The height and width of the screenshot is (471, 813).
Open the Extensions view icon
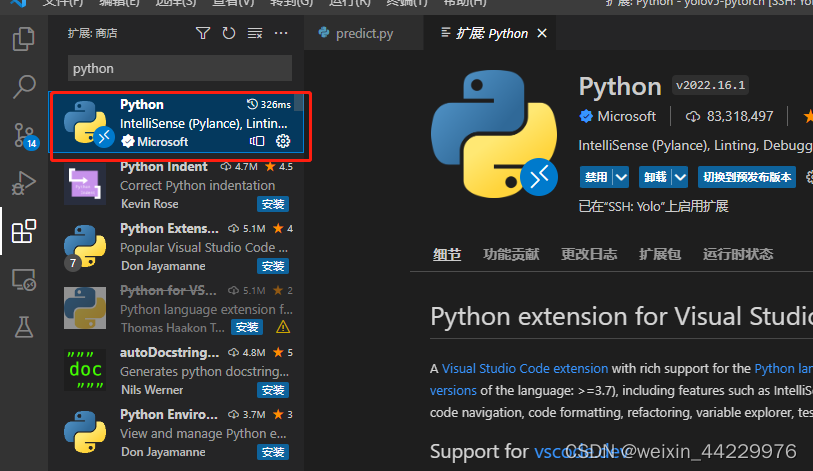point(24,231)
